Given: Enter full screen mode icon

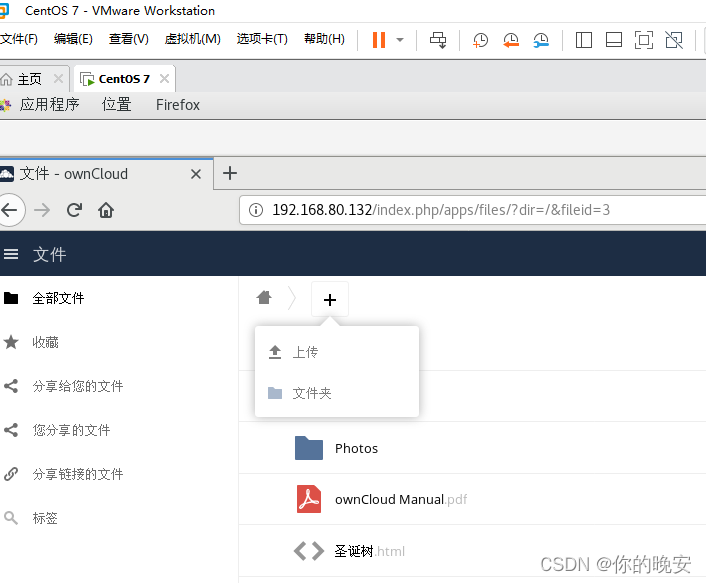Looking at the screenshot, I should click(644, 40).
